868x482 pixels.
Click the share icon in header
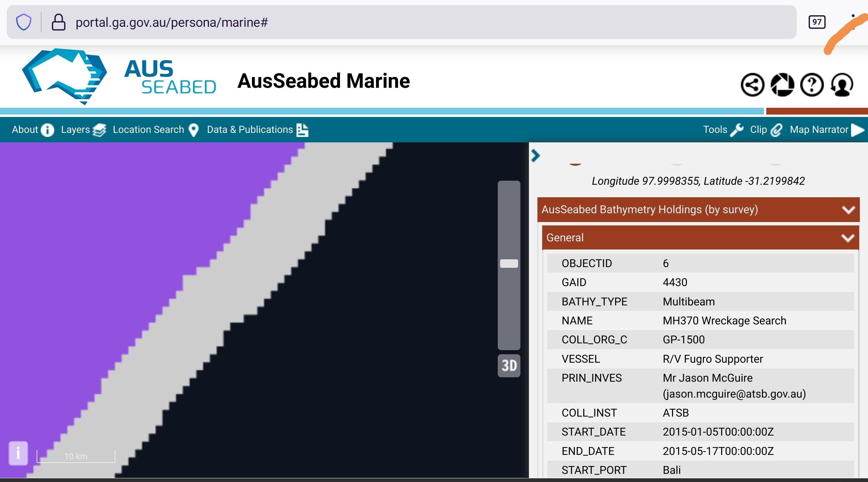click(752, 85)
